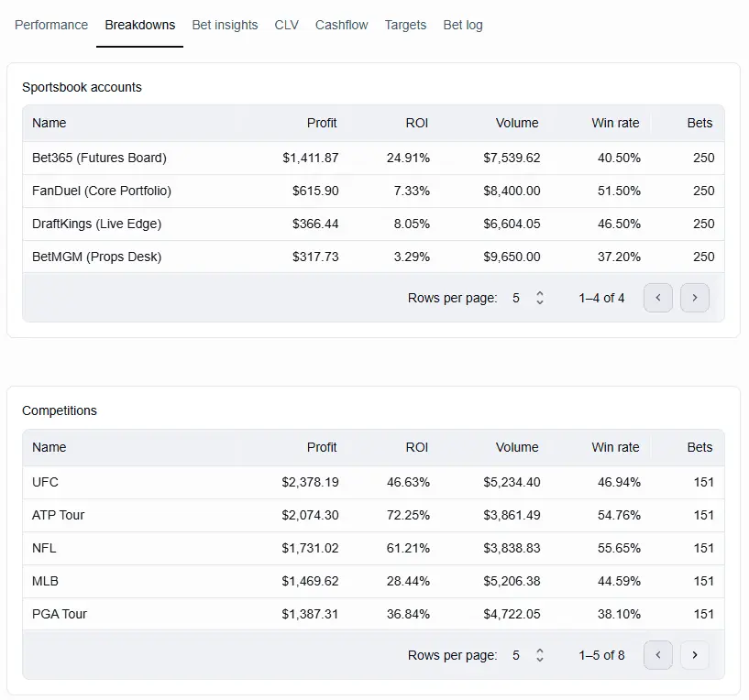Click DraftKings win rate 46.50%
The image size is (749, 700).
click(x=619, y=224)
